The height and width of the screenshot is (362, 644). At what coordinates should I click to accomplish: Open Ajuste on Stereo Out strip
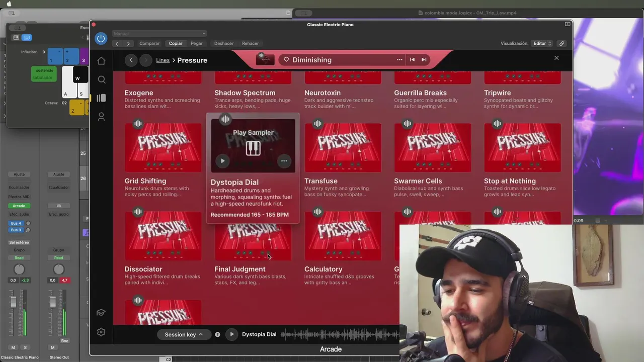(59, 174)
